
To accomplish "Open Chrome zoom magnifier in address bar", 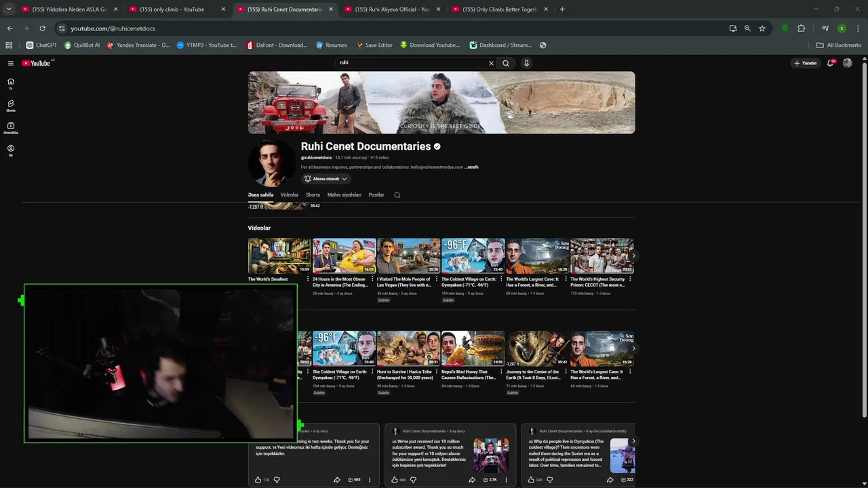I will [747, 28].
